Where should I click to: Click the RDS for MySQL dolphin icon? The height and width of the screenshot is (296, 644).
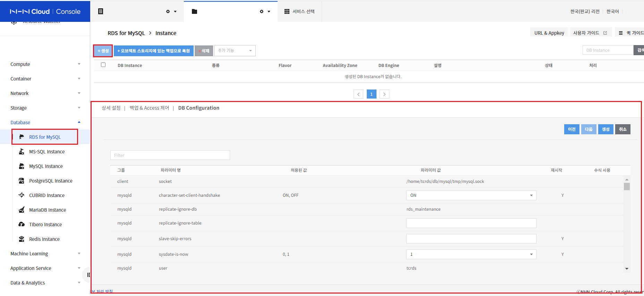(x=22, y=137)
